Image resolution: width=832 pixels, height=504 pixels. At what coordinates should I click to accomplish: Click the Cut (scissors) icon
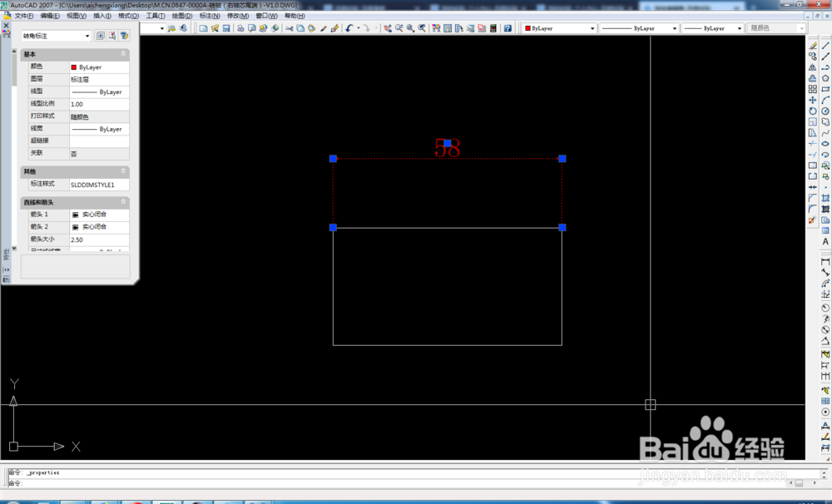tap(290, 28)
